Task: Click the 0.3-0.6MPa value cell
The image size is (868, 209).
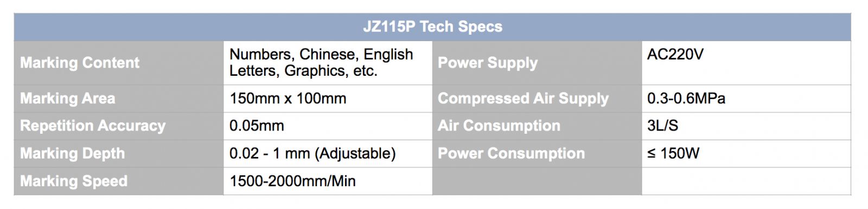Action: pyautogui.click(x=746, y=99)
